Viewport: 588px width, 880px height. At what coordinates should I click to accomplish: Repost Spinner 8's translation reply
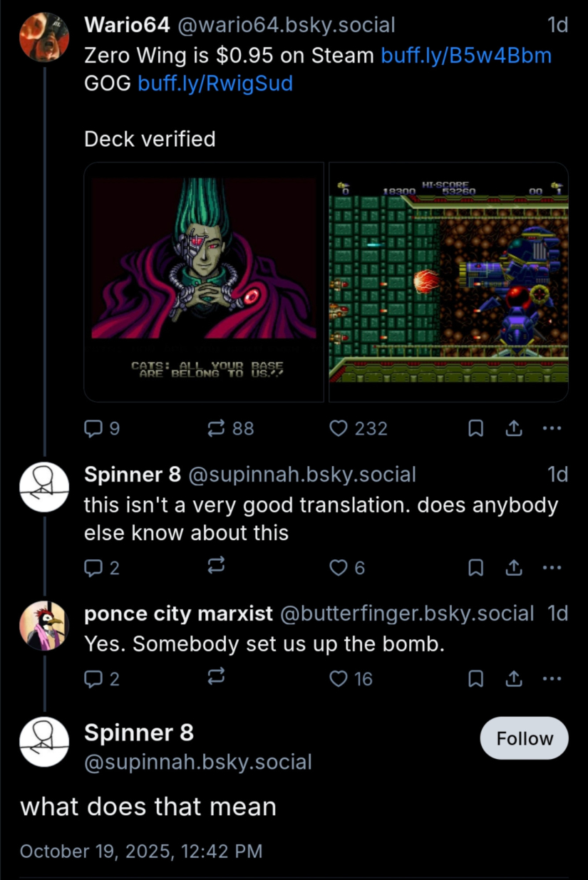(x=215, y=567)
